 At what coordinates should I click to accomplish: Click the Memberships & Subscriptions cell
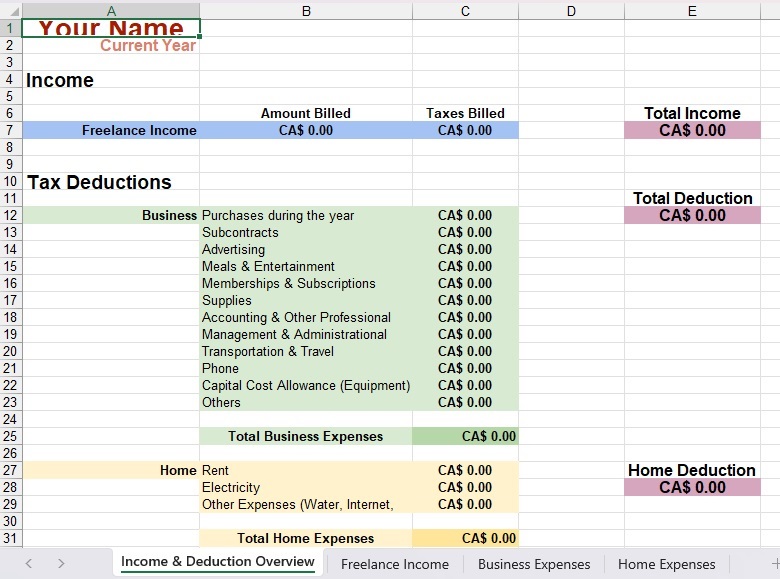tap(306, 284)
